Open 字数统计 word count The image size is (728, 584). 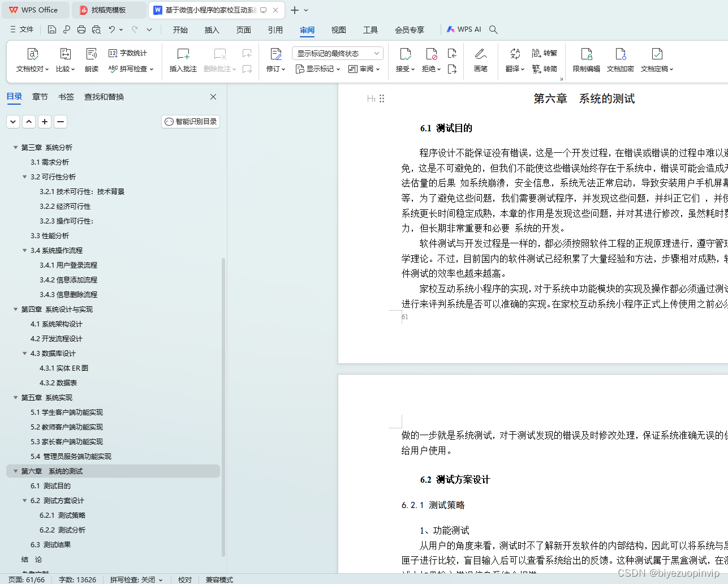click(x=128, y=53)
